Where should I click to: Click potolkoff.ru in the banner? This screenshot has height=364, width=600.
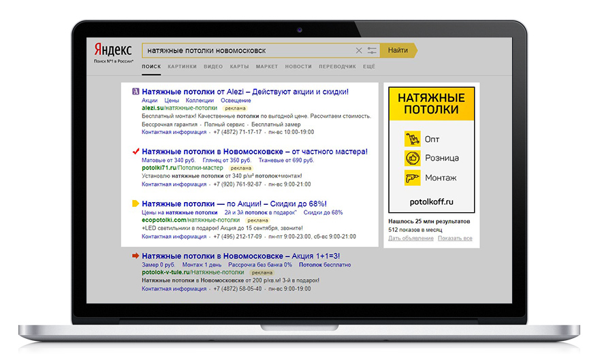[431, 202]
